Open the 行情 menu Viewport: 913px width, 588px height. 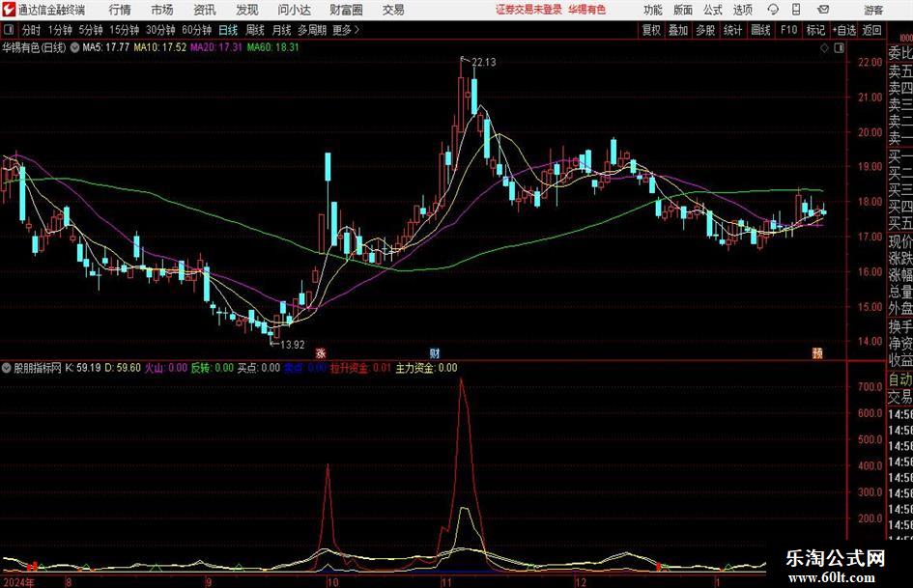pos(120,10)
